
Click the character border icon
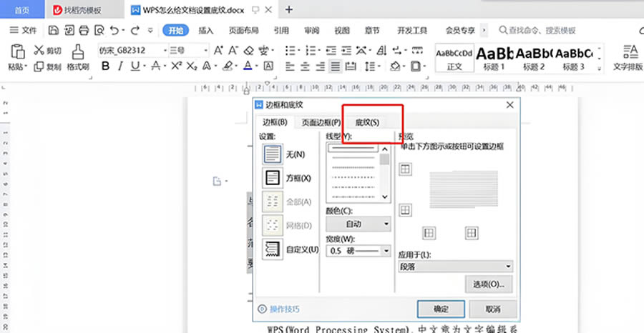(268, 66)
